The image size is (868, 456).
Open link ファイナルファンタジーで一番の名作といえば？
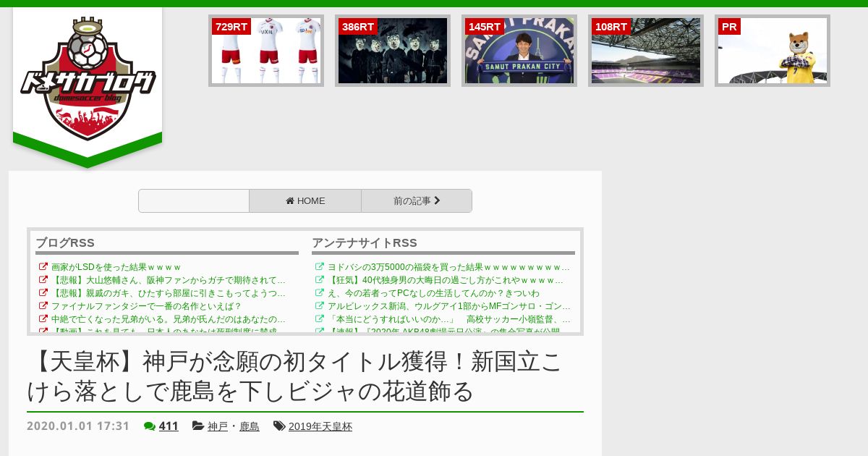[146, 306]
